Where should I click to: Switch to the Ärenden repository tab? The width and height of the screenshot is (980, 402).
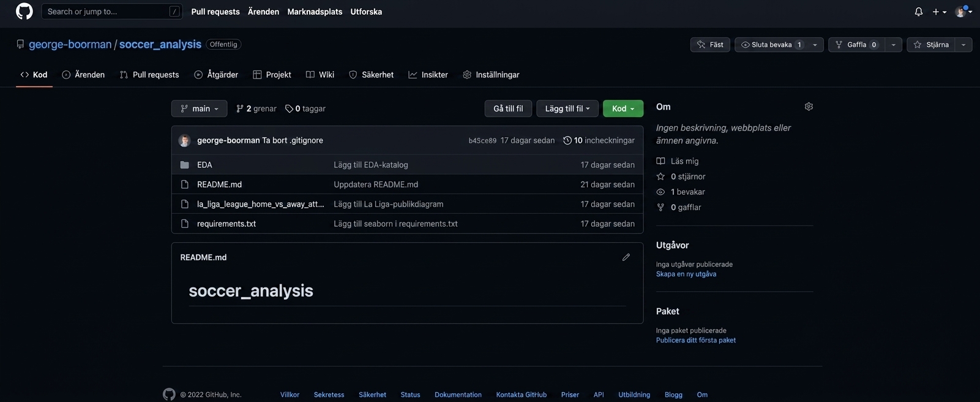(x=83, y=75)
